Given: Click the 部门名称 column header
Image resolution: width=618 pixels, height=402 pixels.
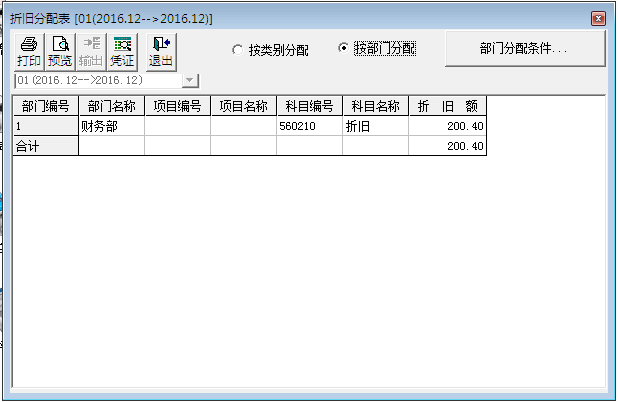Looking at the screenshot, I should [111, 107].
